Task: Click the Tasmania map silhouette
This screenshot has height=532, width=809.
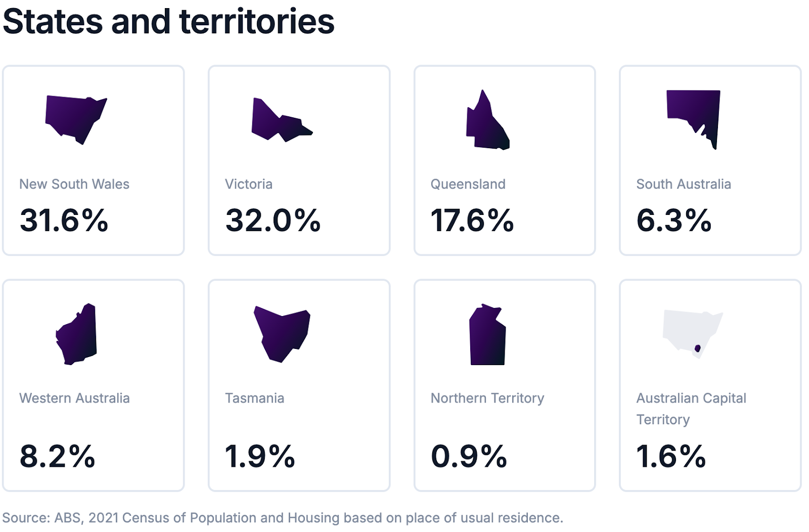Action: [282, 334]
